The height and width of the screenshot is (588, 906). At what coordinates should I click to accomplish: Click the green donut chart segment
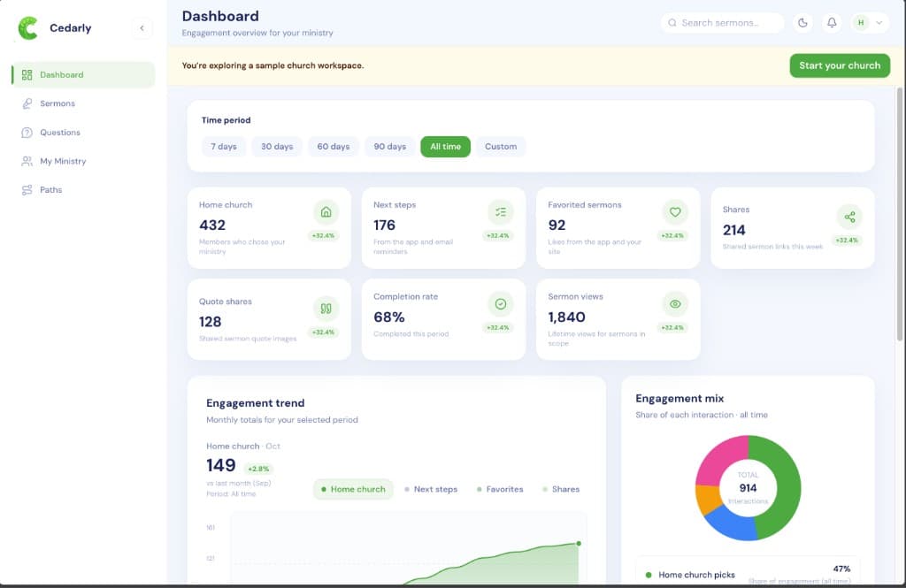[x=788, y=487]
